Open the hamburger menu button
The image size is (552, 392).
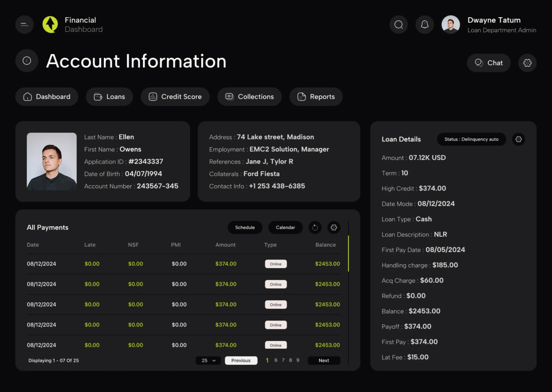(x=24, y=25)
